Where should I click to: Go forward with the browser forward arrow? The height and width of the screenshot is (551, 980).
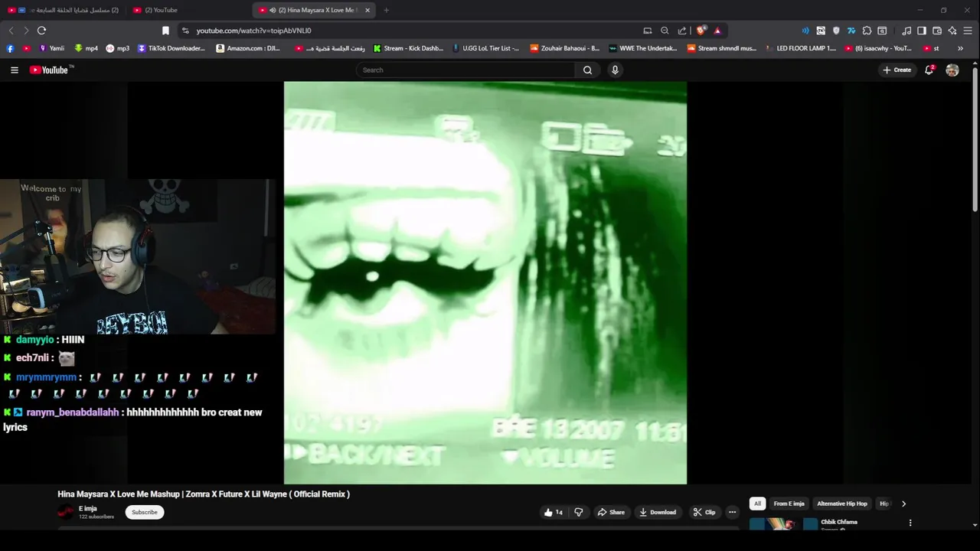[x=25, y=31]
